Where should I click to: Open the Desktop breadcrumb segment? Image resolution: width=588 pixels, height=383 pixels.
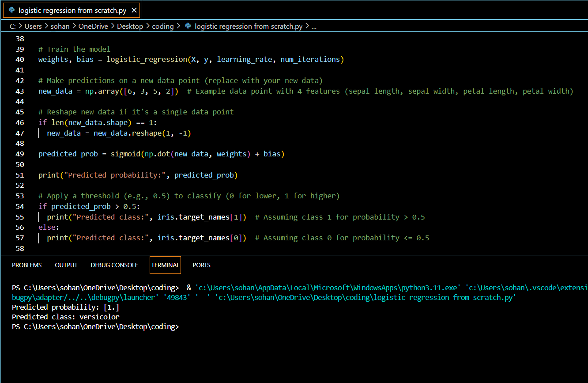(130, 26)
